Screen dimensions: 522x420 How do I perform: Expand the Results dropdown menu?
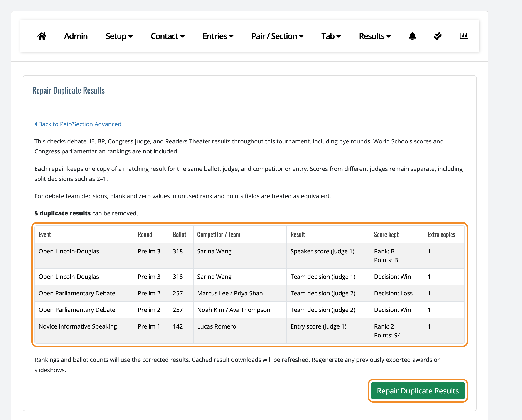pyautogui.click(x=375, y=36)
